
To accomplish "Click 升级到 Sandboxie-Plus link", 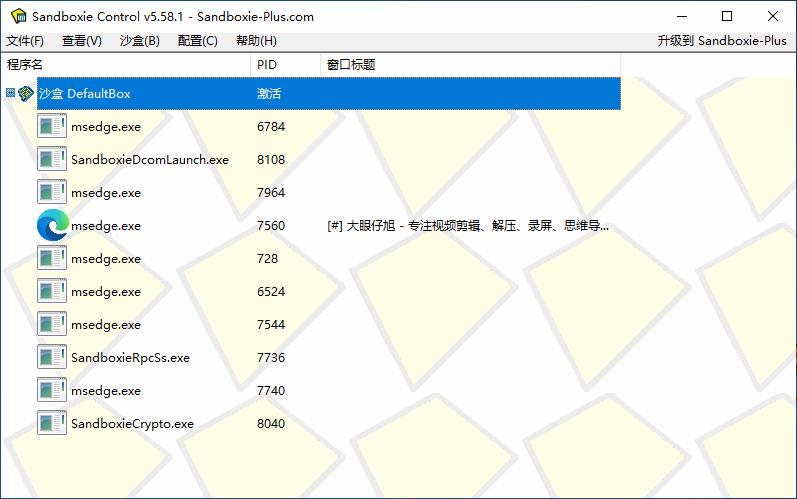I will click(722, 41).
